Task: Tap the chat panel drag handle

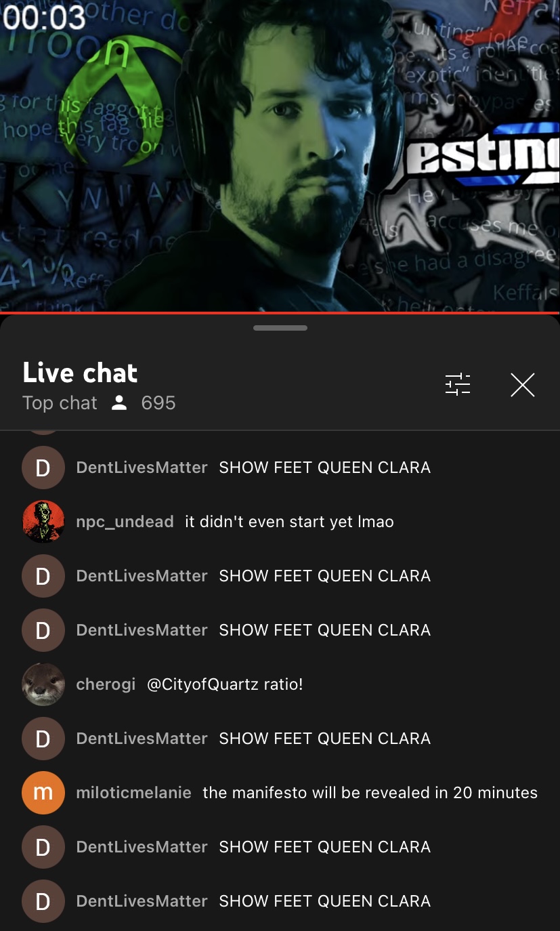Action: 280,328
